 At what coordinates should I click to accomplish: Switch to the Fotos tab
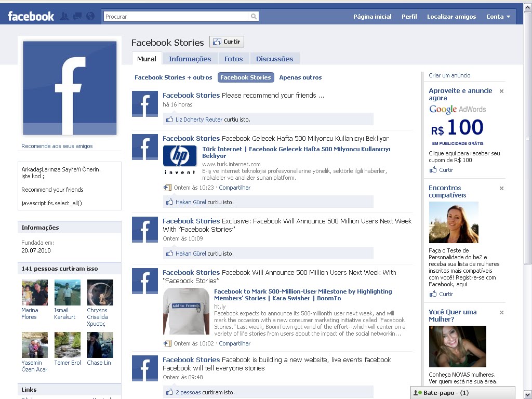[x=233, y=59]
